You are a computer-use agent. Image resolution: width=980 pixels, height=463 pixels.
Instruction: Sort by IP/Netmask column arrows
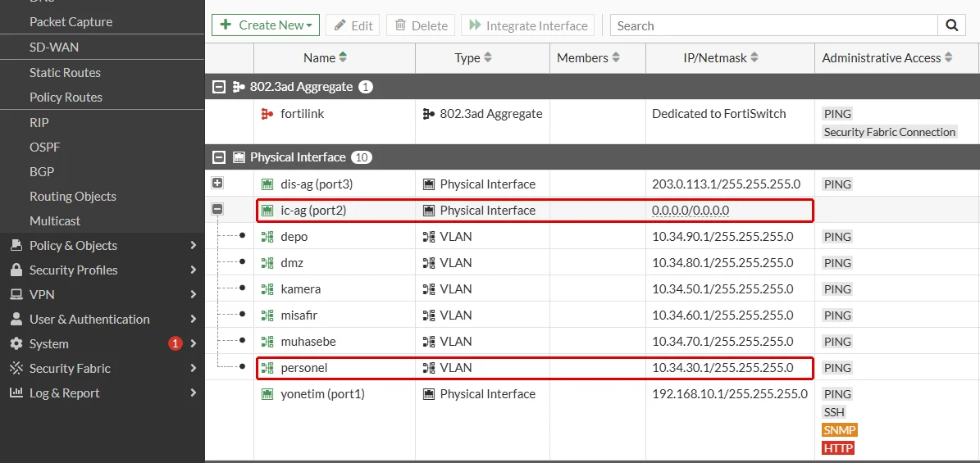pos(754,57)
